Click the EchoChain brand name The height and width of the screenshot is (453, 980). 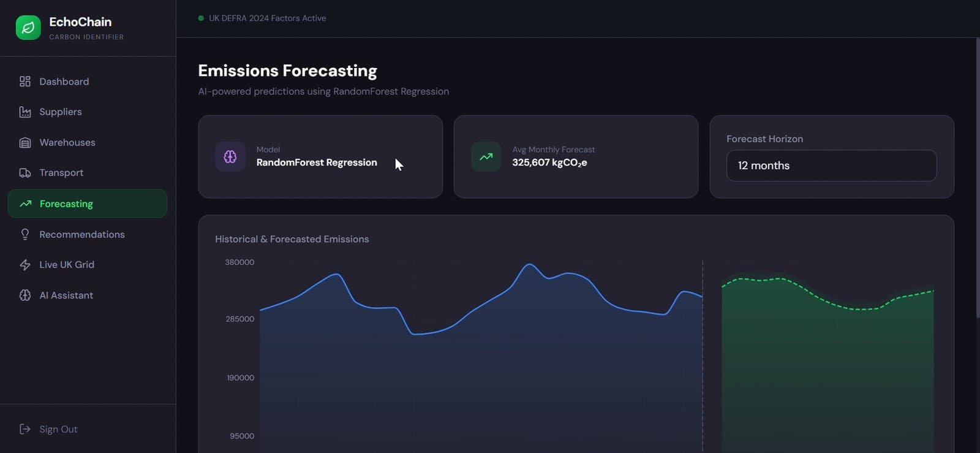click(x=80, y=22)
